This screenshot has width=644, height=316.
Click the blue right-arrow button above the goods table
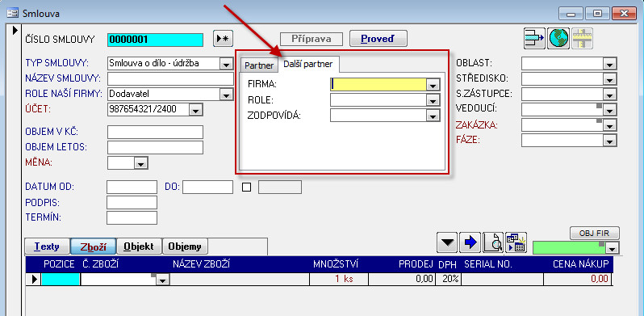[470, 242]
